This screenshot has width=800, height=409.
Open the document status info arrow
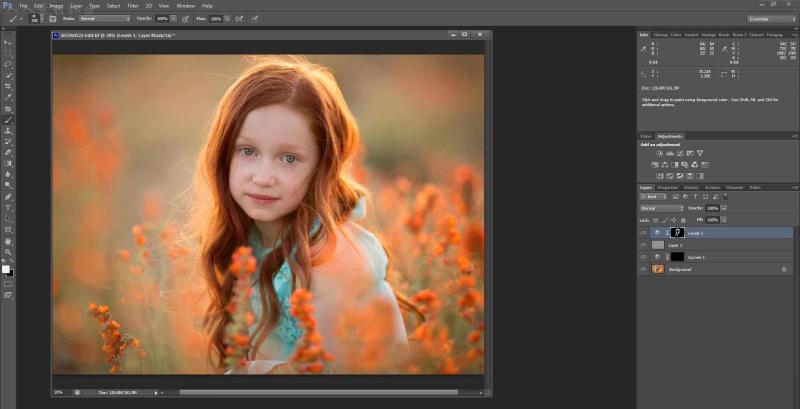(156, 393)
